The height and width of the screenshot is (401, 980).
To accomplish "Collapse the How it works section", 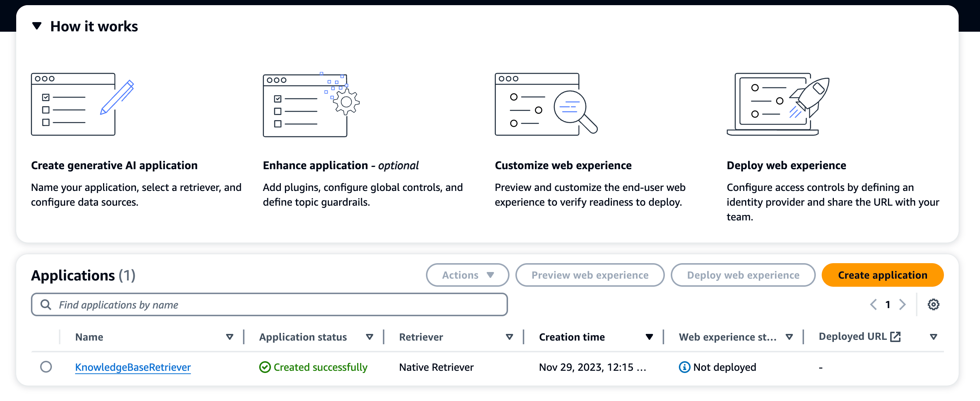I will (37, 26).
